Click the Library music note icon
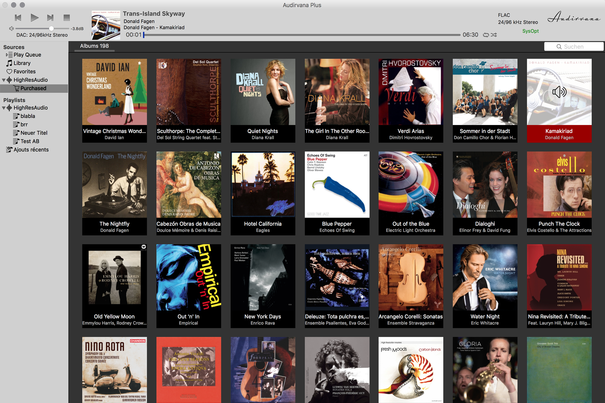Screen dimensions: 605x403 coord(9,63)
